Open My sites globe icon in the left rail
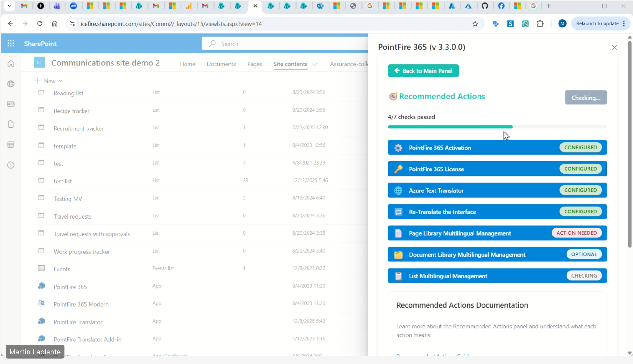 click(x=11, y=84)
